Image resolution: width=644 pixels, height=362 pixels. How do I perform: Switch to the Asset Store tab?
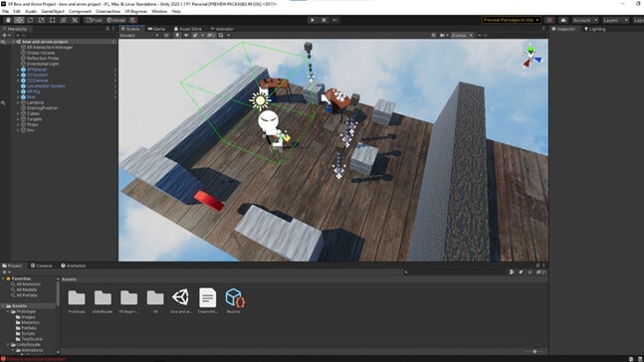[x=188, y=29]
